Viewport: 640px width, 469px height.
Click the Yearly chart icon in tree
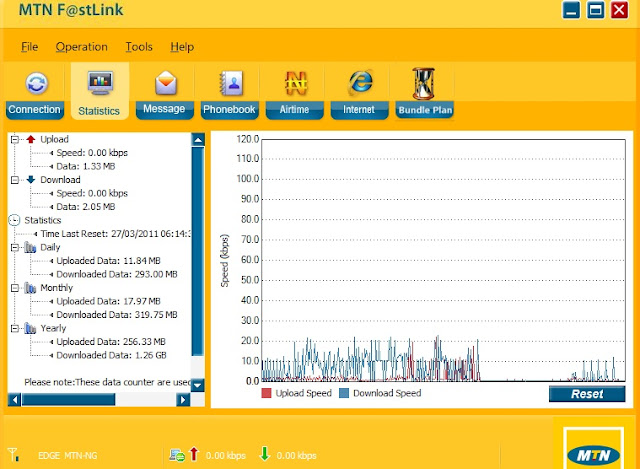(30, 328)
